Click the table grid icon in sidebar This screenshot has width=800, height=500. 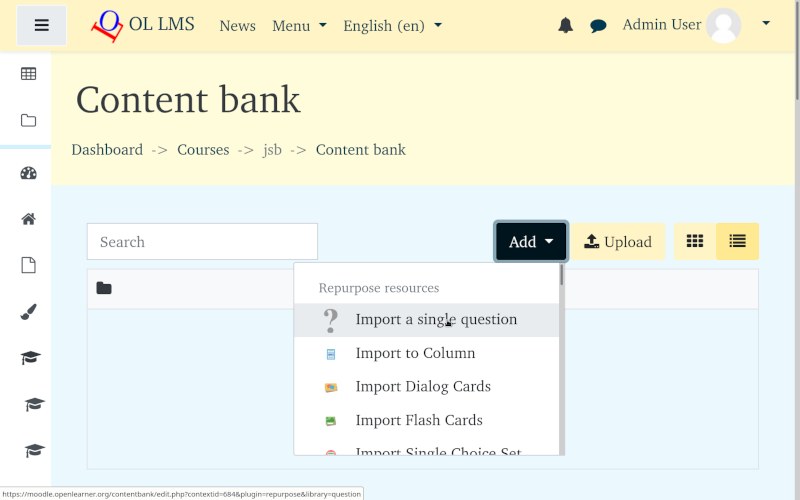pyautogui.click(x=29, y=74)
